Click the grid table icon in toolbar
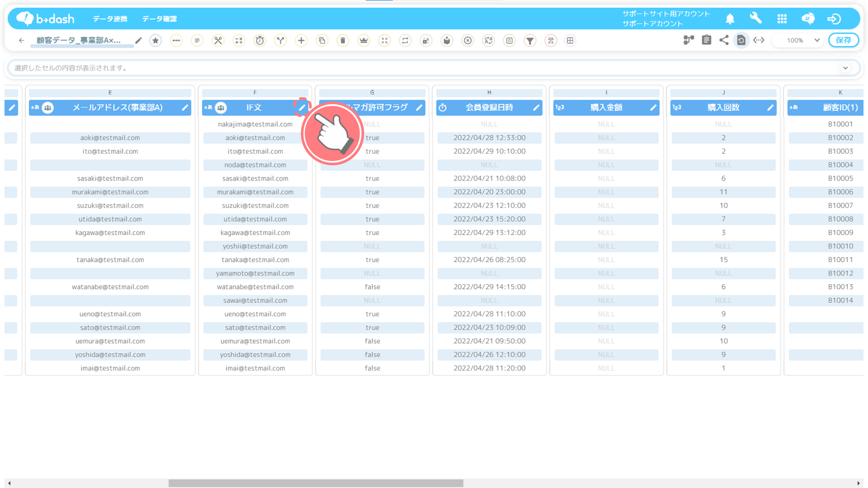This screenshot has width=868, height=488. pos(570,40)
